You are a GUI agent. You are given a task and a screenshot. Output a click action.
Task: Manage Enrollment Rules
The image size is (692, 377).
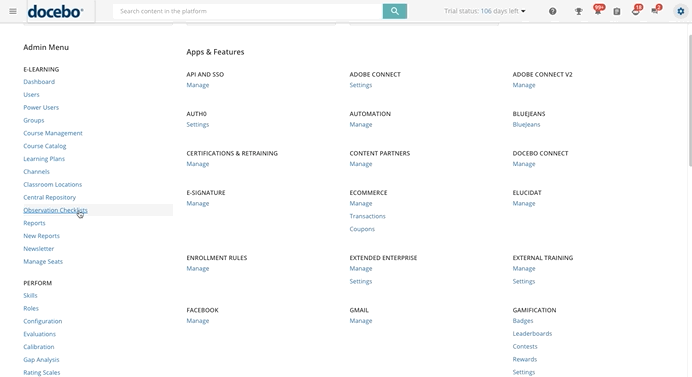tap(198, 268)
